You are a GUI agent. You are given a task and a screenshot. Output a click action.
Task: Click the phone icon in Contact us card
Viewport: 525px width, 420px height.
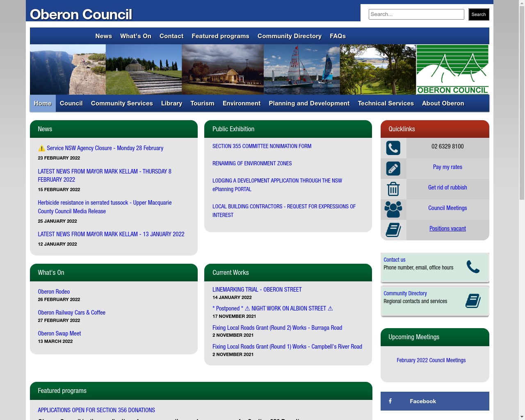click(x=473, y=267)
